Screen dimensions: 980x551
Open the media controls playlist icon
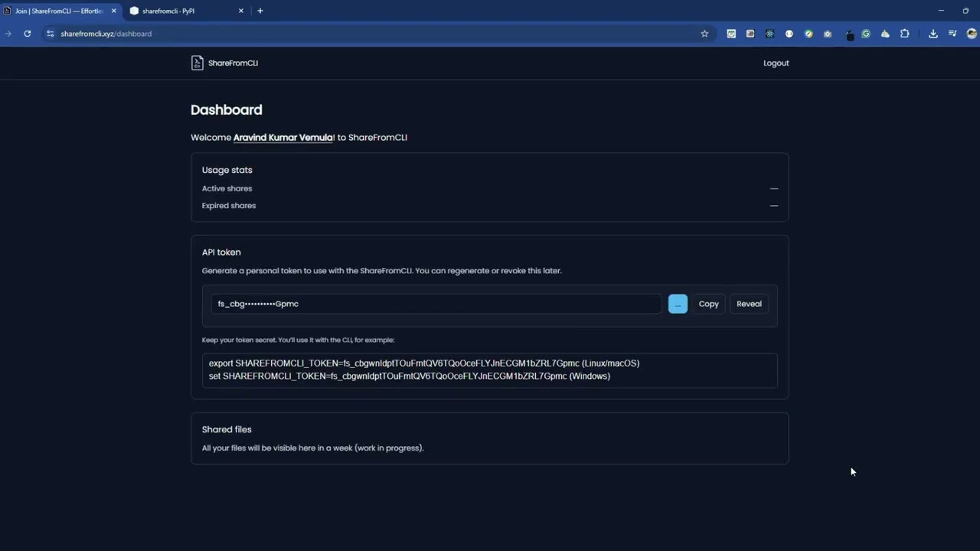click(952, 34)
